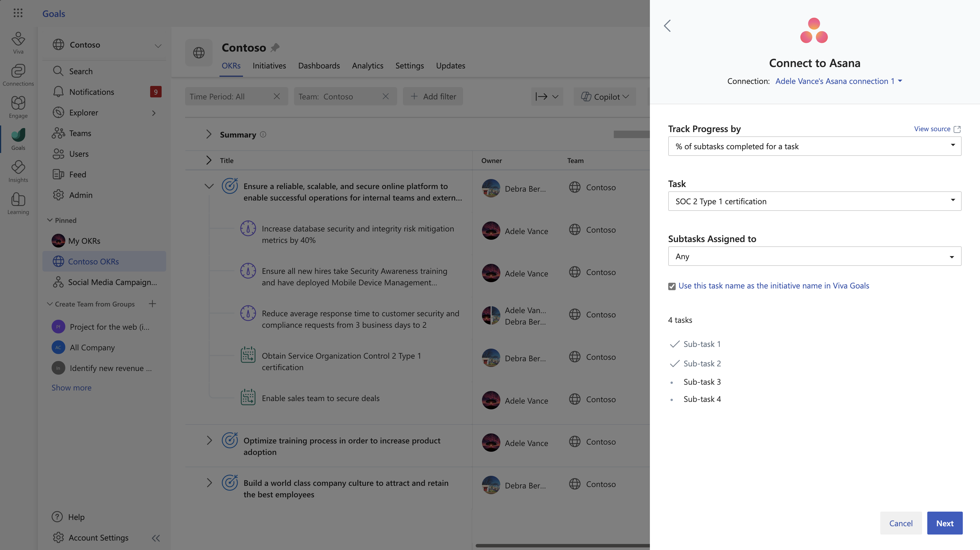Viewport: 980px width, 550px height.
Task: Open the Learning app in the left rail
Action: (18, 203)
